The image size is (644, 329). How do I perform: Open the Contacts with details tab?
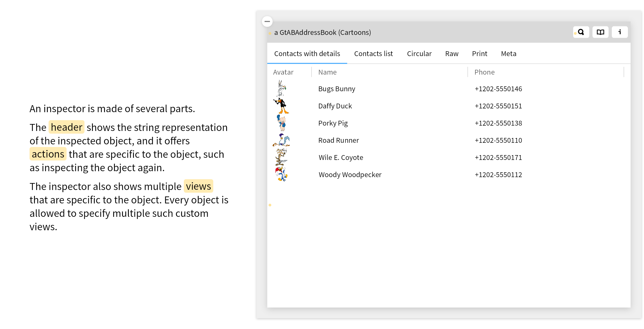(x=307, y=54)
